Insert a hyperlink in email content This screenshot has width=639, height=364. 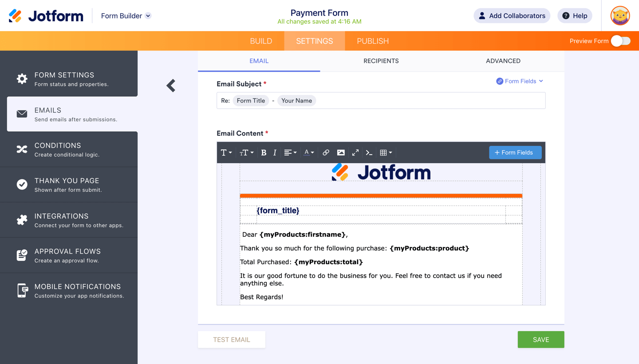(x=326, y=153)
